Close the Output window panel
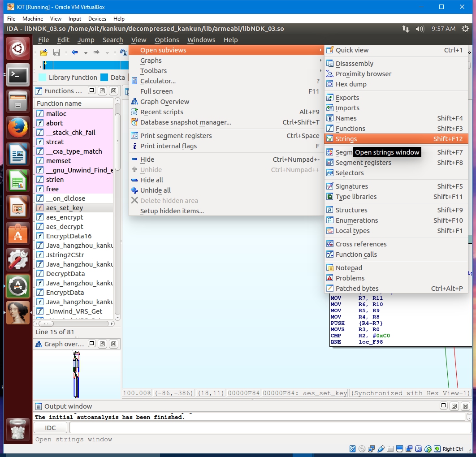This screenshot has height=457, width=476. point(465,406)
